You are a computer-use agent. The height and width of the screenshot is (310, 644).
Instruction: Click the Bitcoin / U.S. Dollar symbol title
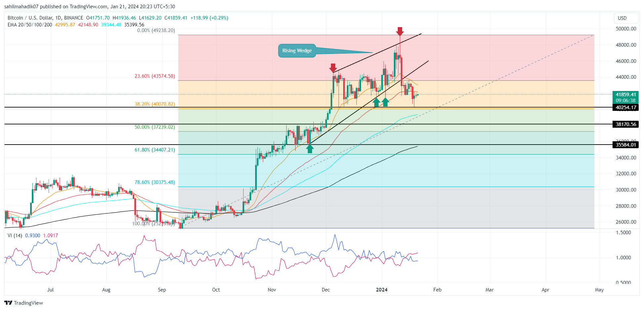click(x=45, y=18)
